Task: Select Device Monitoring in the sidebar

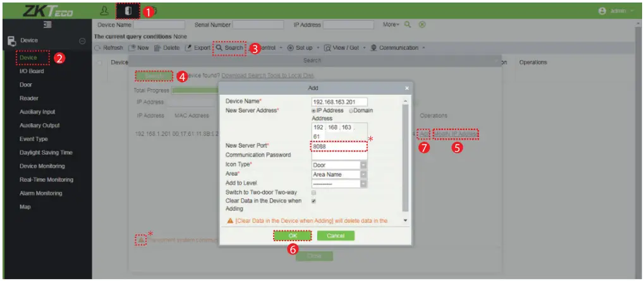Action: point(42,166)
